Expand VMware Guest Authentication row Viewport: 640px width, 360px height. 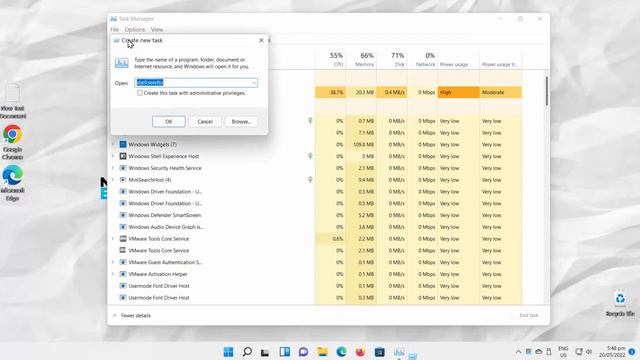[x=113, y=262]
